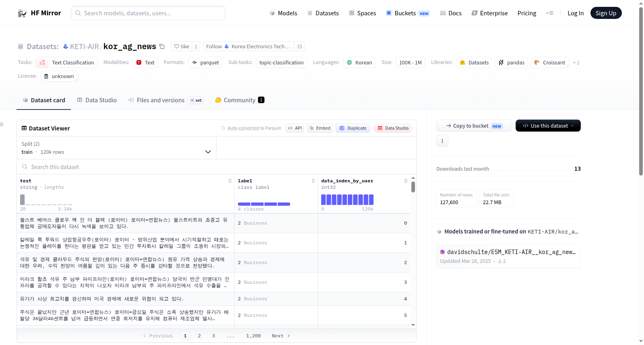
Task: Like the kor_ag_news dataset
Action: tap(182, 46)
